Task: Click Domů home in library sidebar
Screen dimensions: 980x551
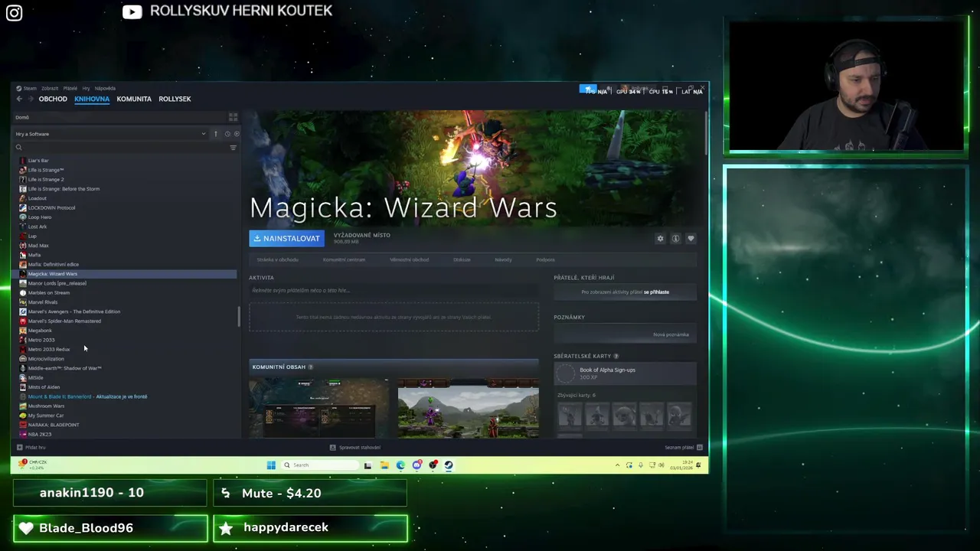Action: pyautogui.click(x=22, y=117)
